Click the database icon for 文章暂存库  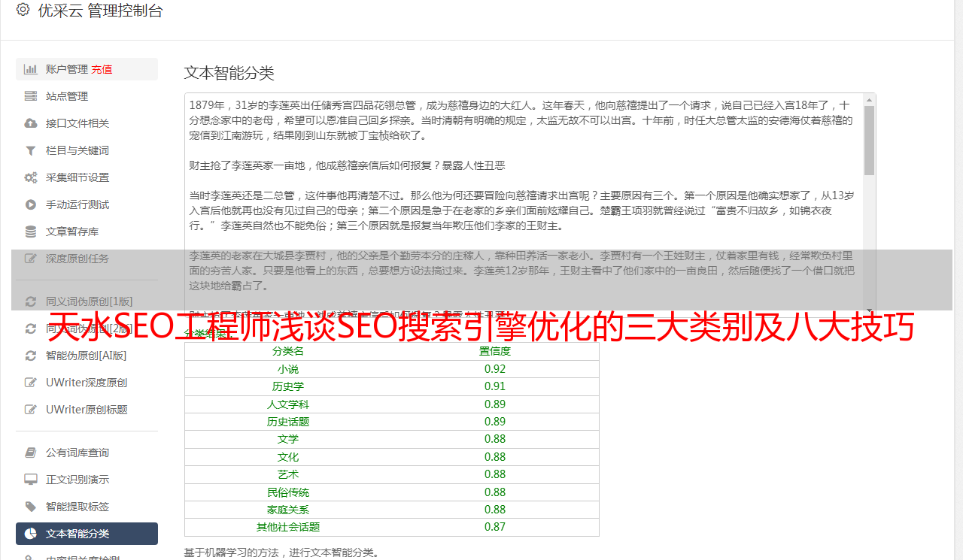click(x=31, y=232)
